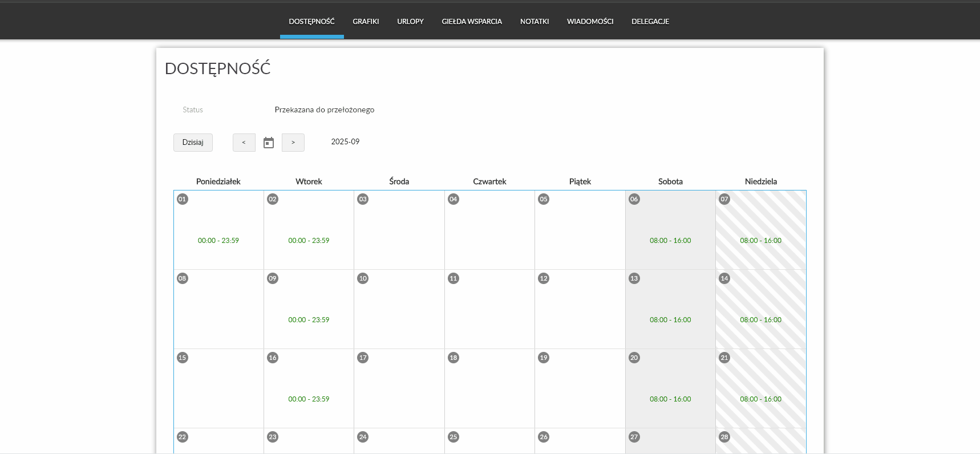Select the day 18 badge
Screen dimensions: 980x454
pos(453,358)
